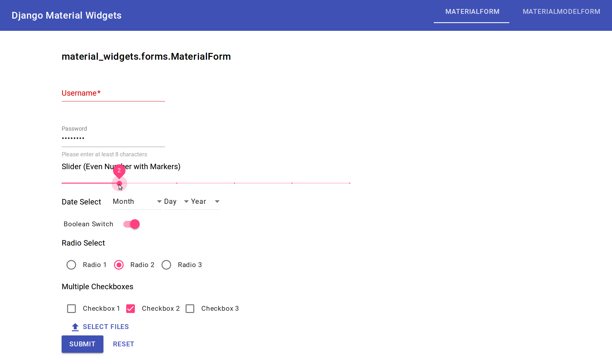This screenshot has width=612, height=364.
Task: Enable Checkbox 3
Action: pos(190,308)
